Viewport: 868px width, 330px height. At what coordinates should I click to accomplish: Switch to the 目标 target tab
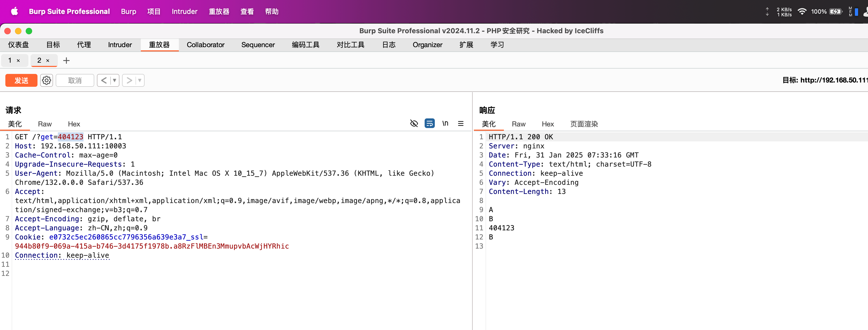[53, 45]
